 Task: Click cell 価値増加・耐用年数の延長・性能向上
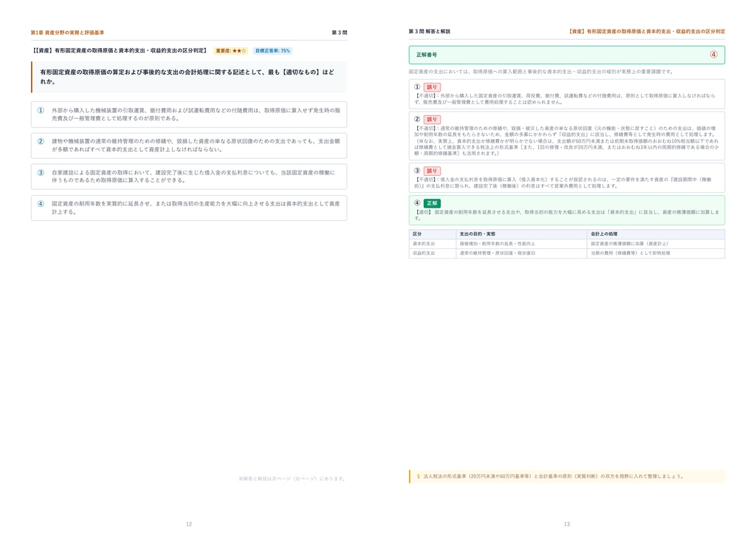pos(522,244)
